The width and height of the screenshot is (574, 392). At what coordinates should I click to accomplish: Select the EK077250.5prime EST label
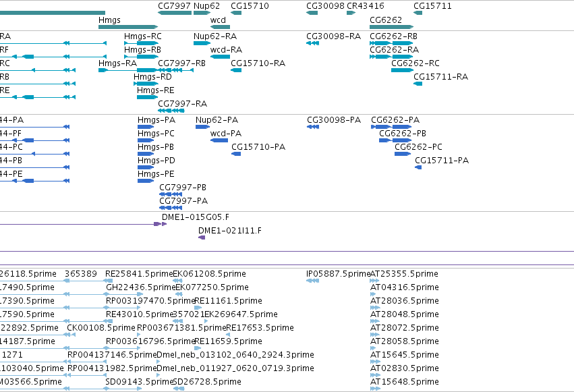(x=212, y=287)
